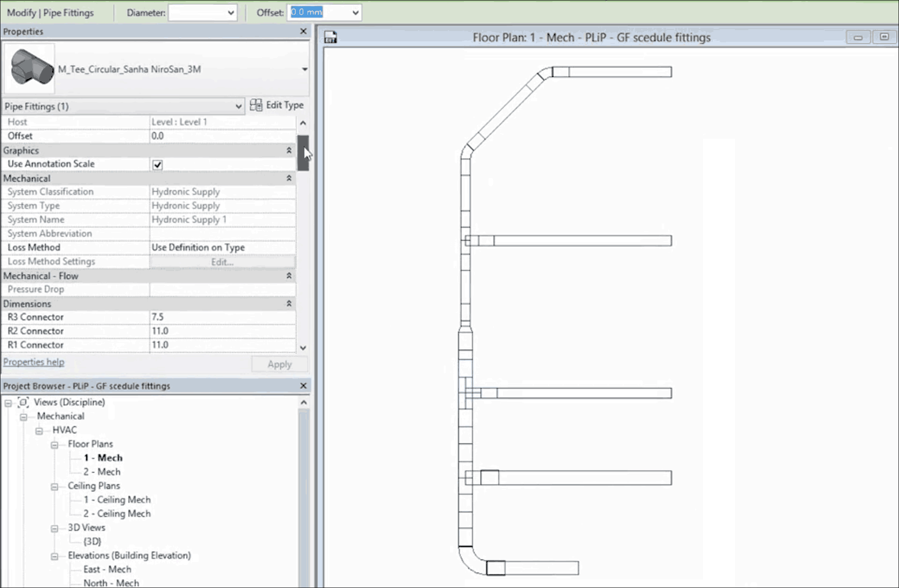Toggle Use Annotation Scale checkbox
Viewport: 899px width, 588px height.
click(157, 165)
